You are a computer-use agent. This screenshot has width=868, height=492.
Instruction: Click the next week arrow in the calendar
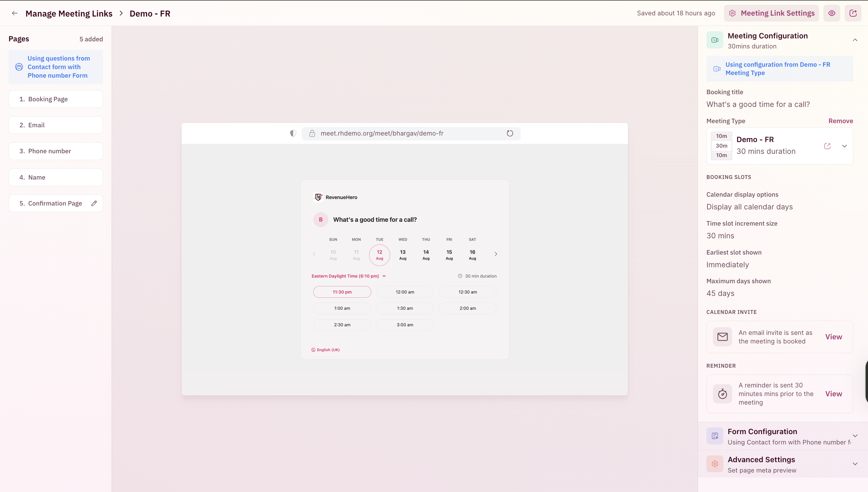(495, 254)
